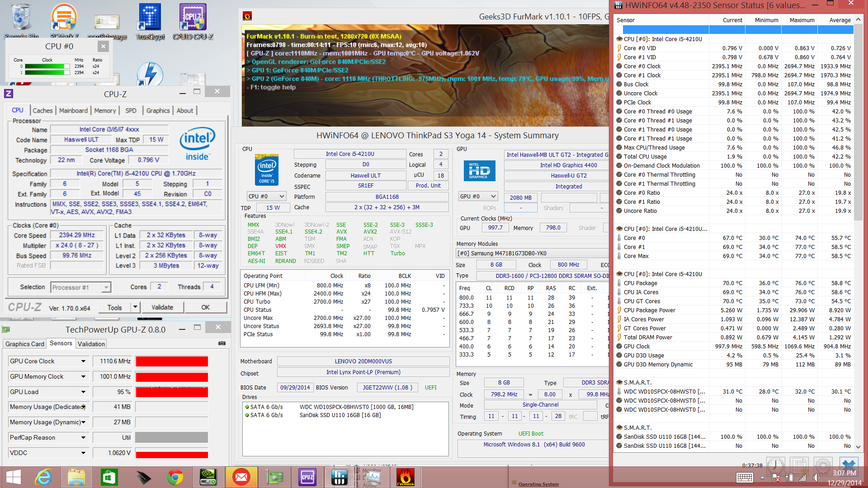
Task: Click the GPU Core Clock red graph bar
Action: (172, 361)
